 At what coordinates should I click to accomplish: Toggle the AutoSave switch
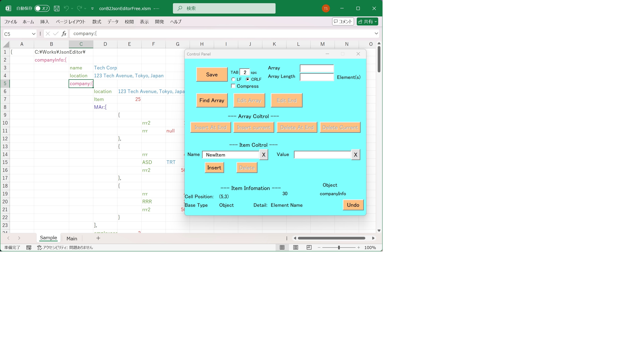pyautogui.click(x=42, y=9)
